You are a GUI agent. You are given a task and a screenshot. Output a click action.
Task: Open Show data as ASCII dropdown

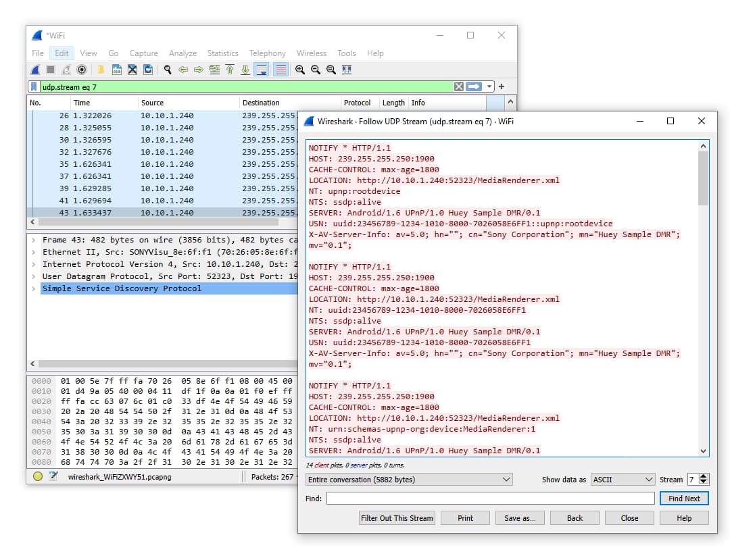(622, 480)
